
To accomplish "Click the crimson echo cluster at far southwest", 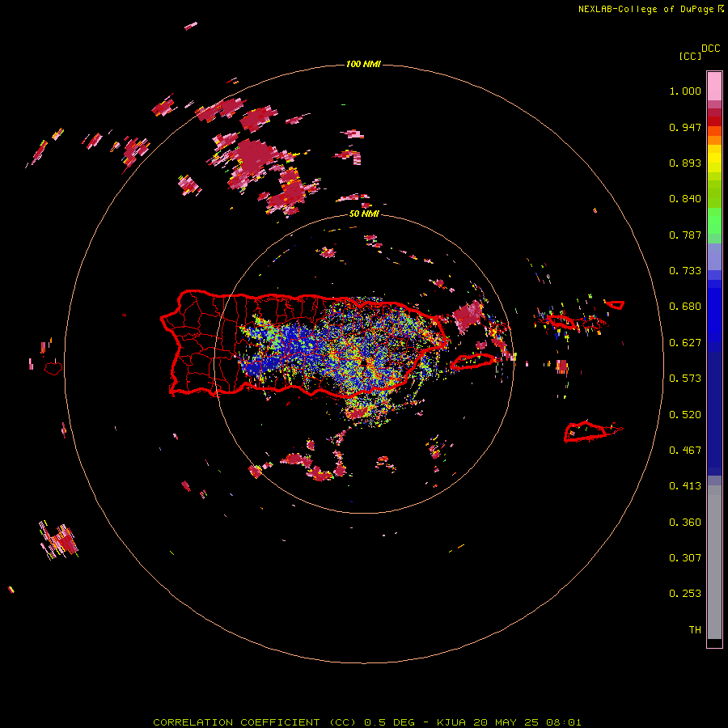I will [x=61, y=541].
